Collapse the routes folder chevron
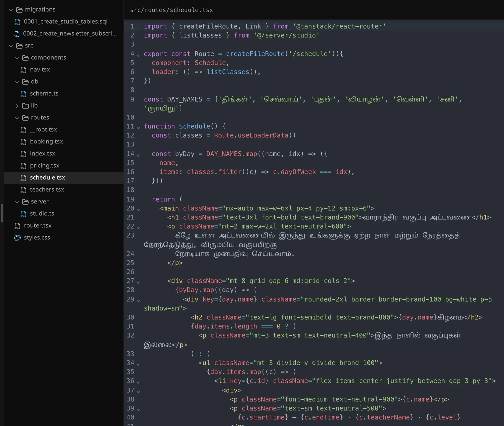This screenshot has height=426, width=504. click(x=17, y=118)
